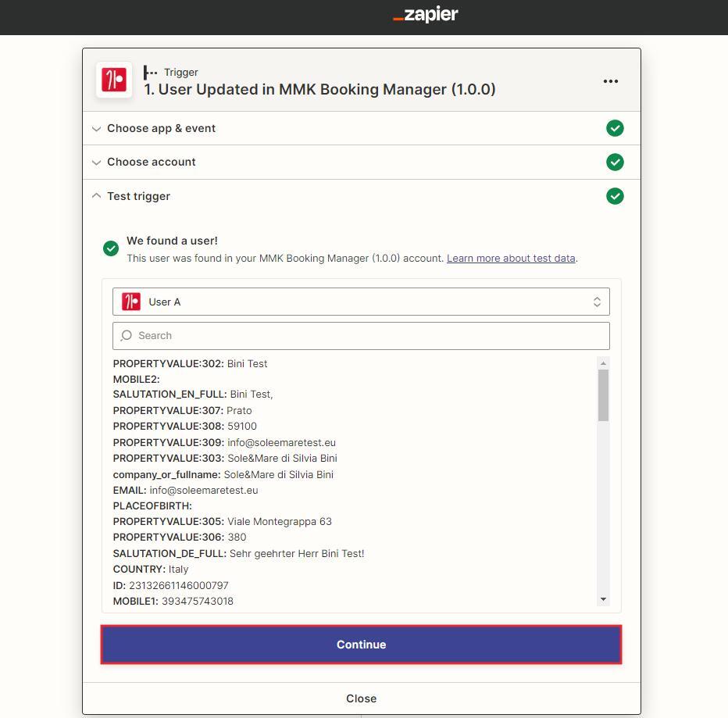Screen dimensions: 728x718
Task: Select the SALUTATION_DE_FULL row
Action: (x=239, y=554)
